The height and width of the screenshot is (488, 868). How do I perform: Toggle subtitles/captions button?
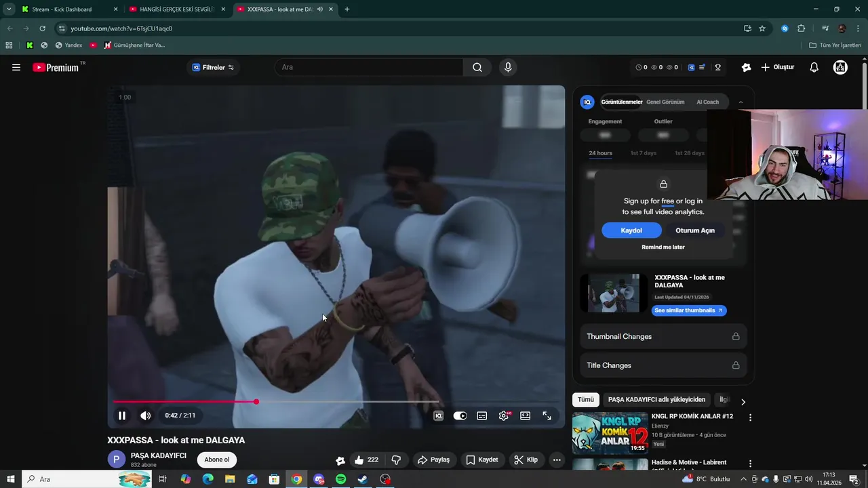tap(481, 415)
